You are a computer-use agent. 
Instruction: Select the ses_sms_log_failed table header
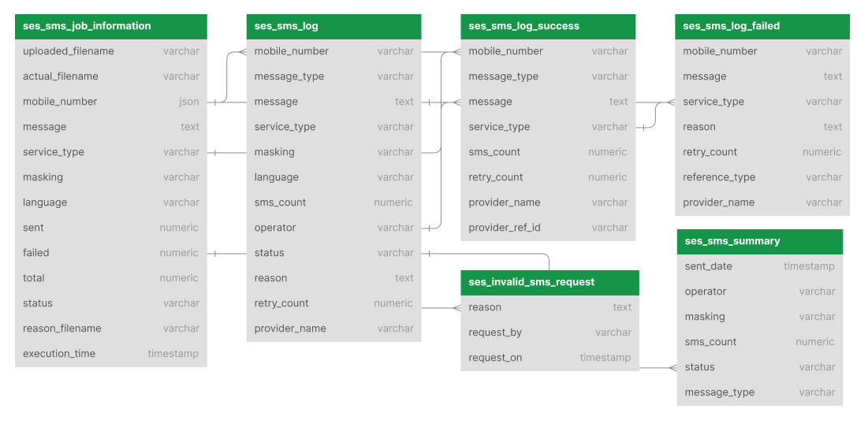point(762,27)
